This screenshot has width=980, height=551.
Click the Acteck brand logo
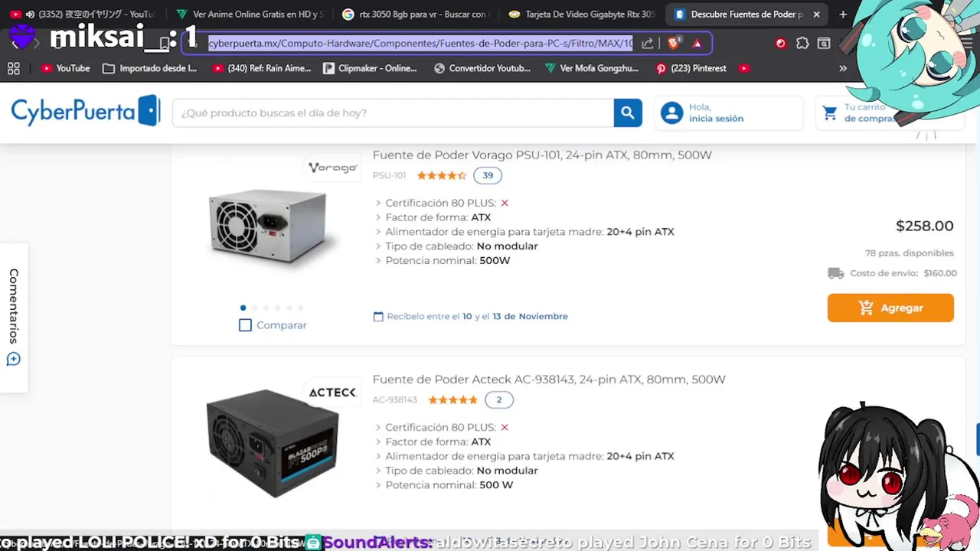[x=332, y=393]
